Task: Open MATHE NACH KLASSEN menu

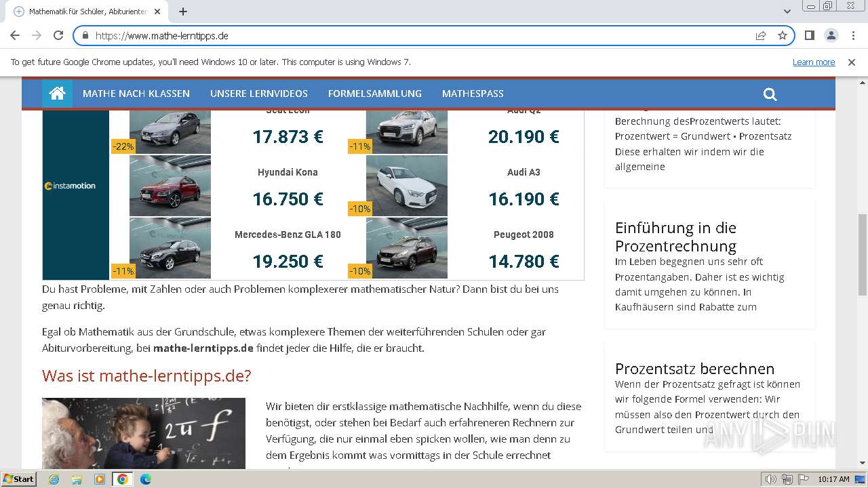Action: [136, 94]
